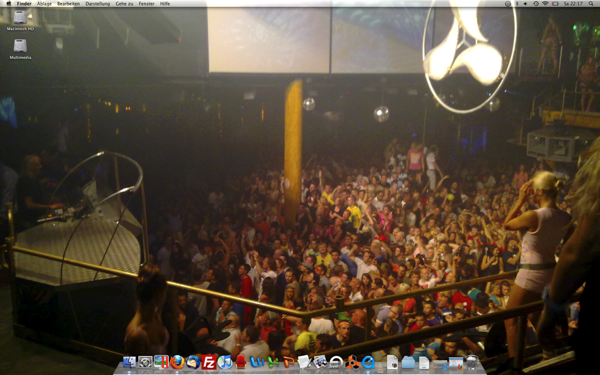Image resolution: width=600 pixels, height=375 pixels.
Task: Open the Trash in the Dock
Action: coord(472,362)
